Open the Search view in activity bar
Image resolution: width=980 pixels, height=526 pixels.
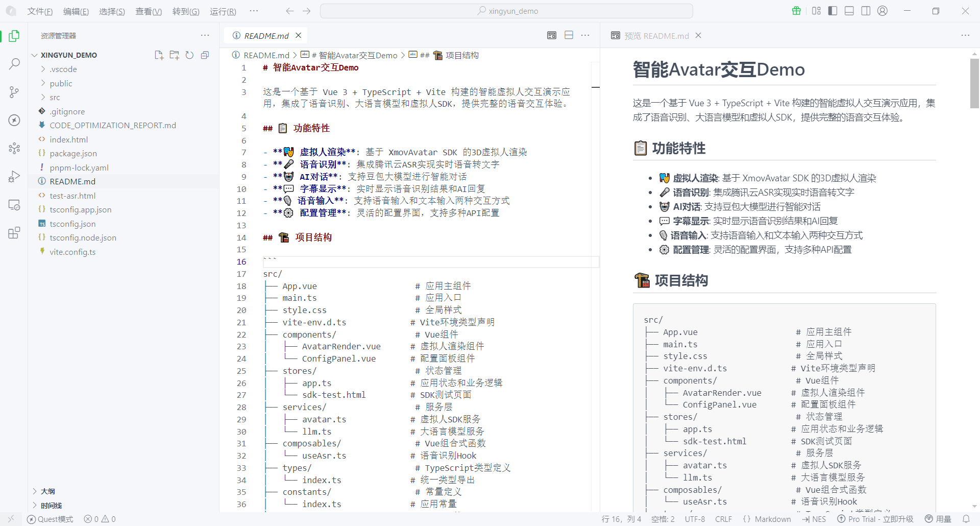tap(14, 64)
